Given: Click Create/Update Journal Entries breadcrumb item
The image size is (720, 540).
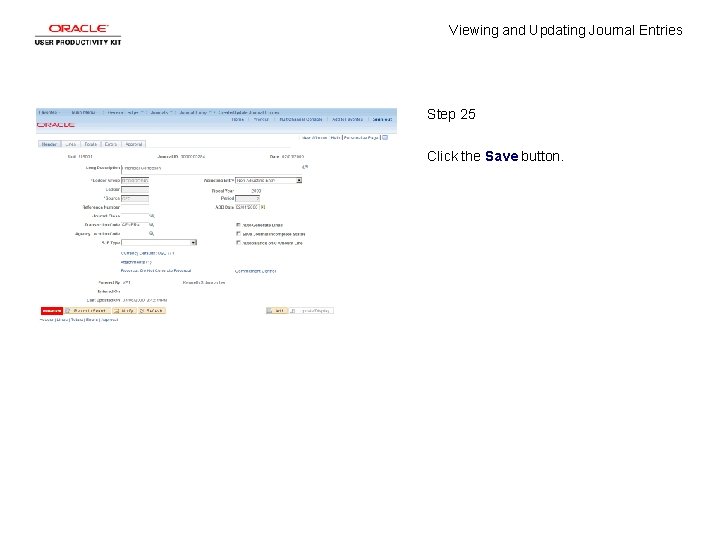Looking at the screenshot, I should point(249,112).
